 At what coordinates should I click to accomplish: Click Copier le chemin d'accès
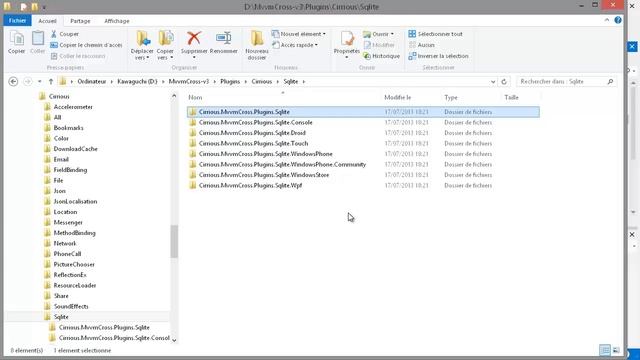click(86, 45)
